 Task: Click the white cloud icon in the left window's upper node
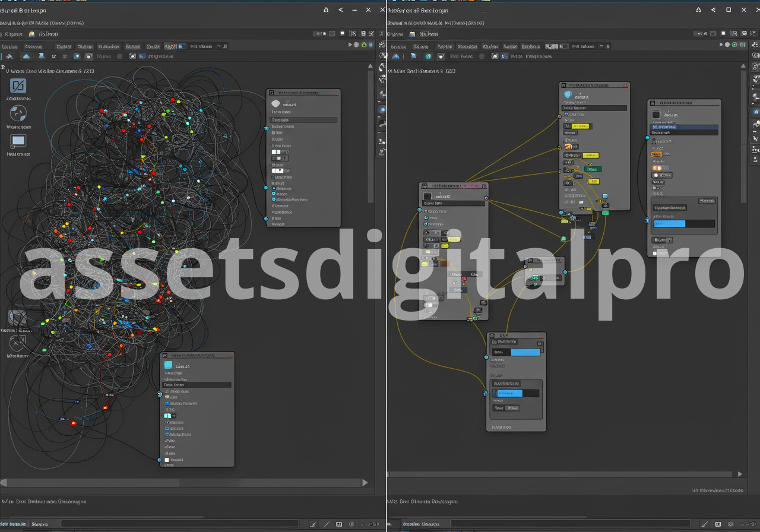[x=275, y=104]
